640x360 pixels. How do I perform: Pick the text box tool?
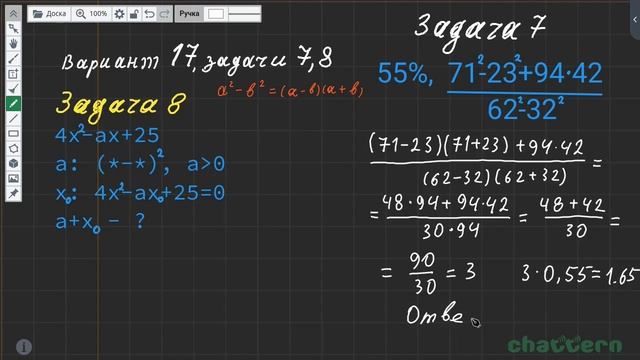(13, 74)
